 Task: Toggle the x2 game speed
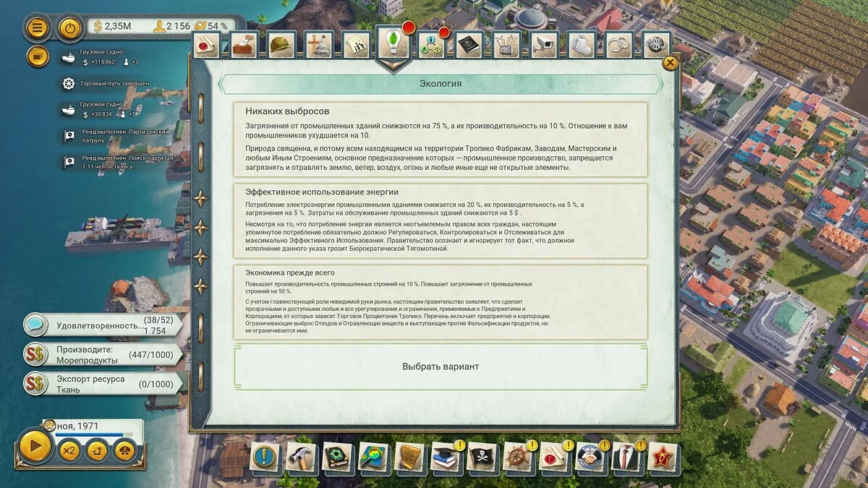click(70, 450)
